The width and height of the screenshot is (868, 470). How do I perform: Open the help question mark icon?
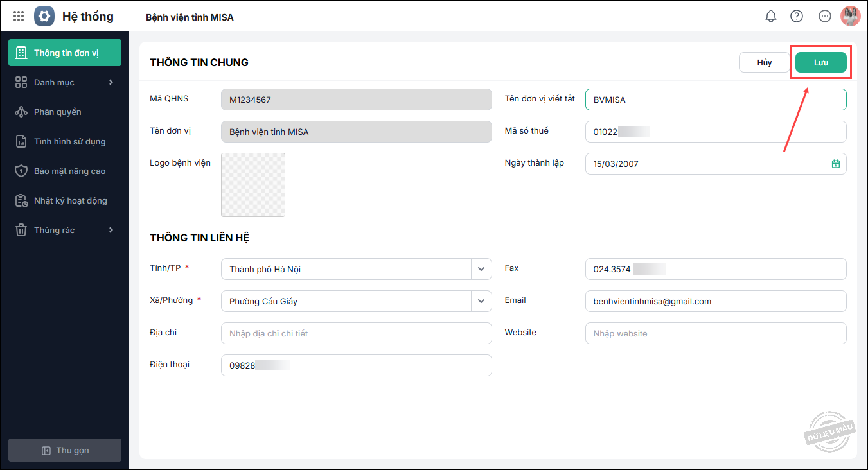797,16
